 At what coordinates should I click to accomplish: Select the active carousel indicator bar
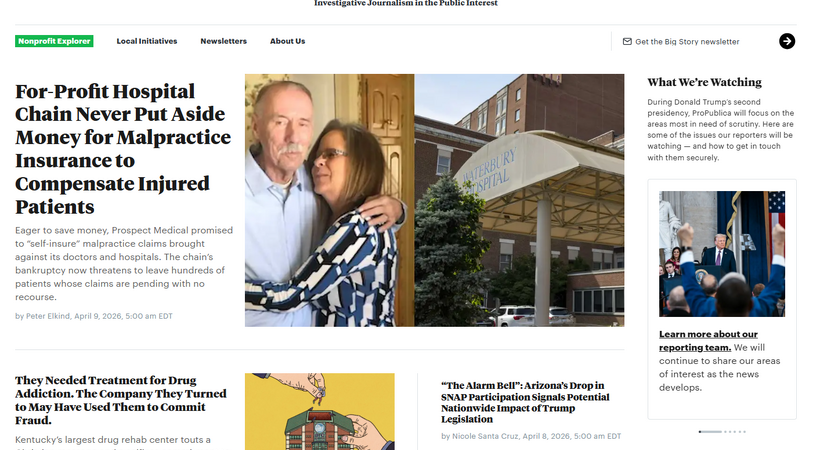click(710, 432)
